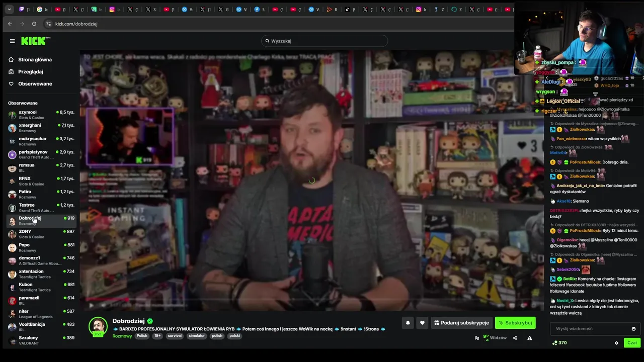Open paramaxil channel in sidebar
This screenshot has height=362, width=644.
tap(41, 300)
